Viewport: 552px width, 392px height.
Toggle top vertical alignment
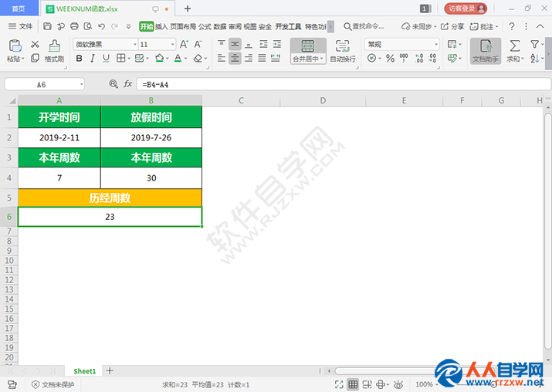pyautogui.click(x=221, y=44)
